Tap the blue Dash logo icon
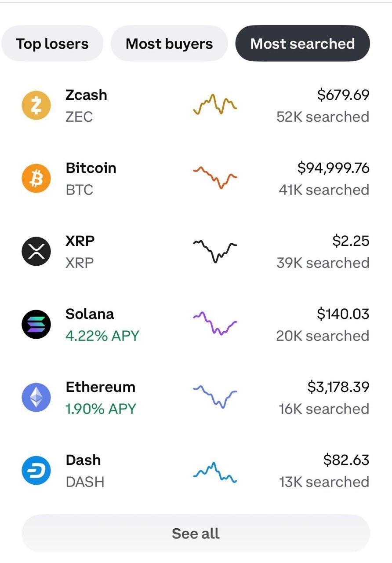Screen dimensions: 392x563 (36, 471)
